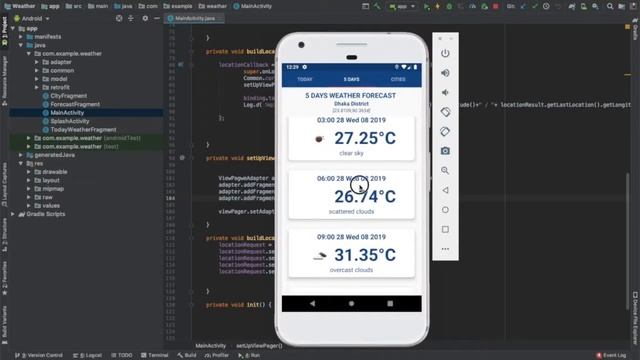Click the emulator volume down button

click(445, 93)
